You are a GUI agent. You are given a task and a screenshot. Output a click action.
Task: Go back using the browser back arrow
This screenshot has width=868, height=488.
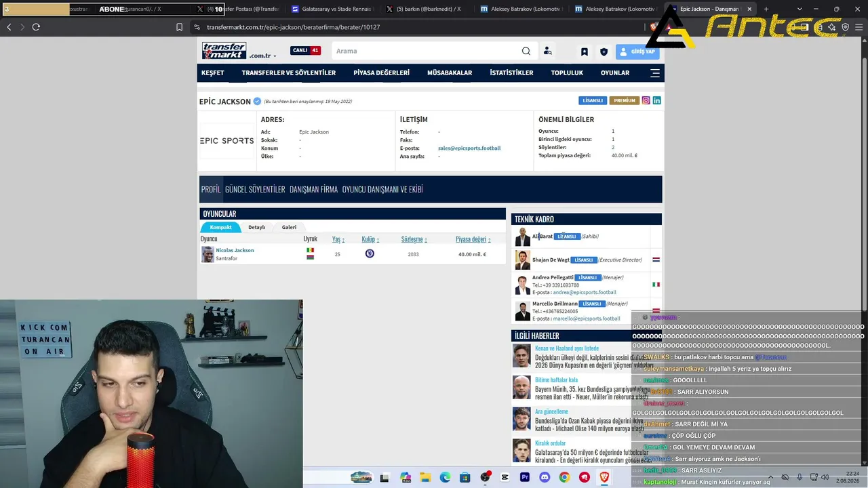tap(9, 27)
